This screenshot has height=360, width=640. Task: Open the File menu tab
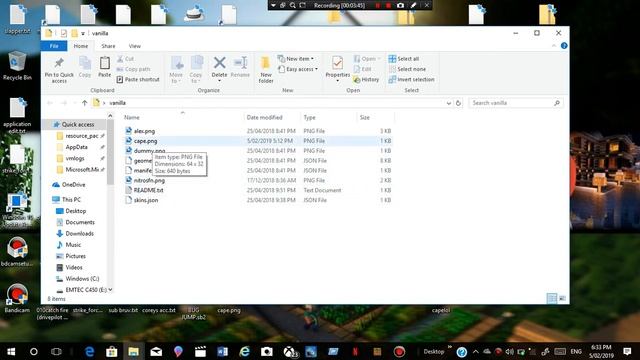pos(54,46)
